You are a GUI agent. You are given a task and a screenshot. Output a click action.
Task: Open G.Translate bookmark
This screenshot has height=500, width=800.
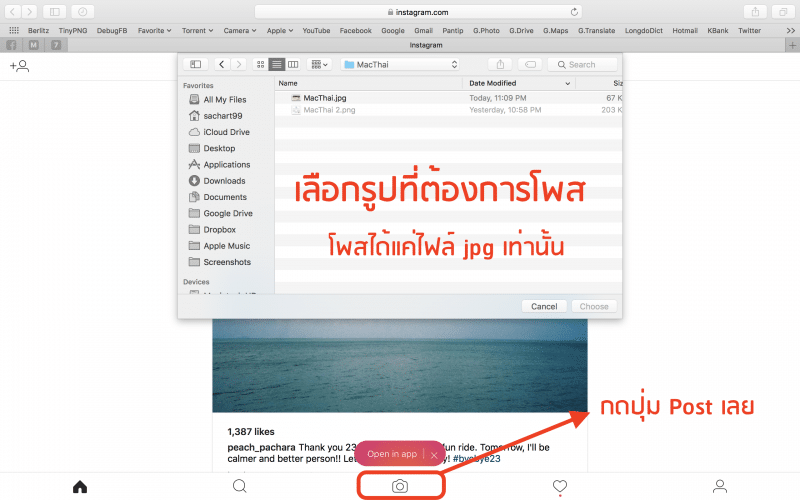pos(596,31)
